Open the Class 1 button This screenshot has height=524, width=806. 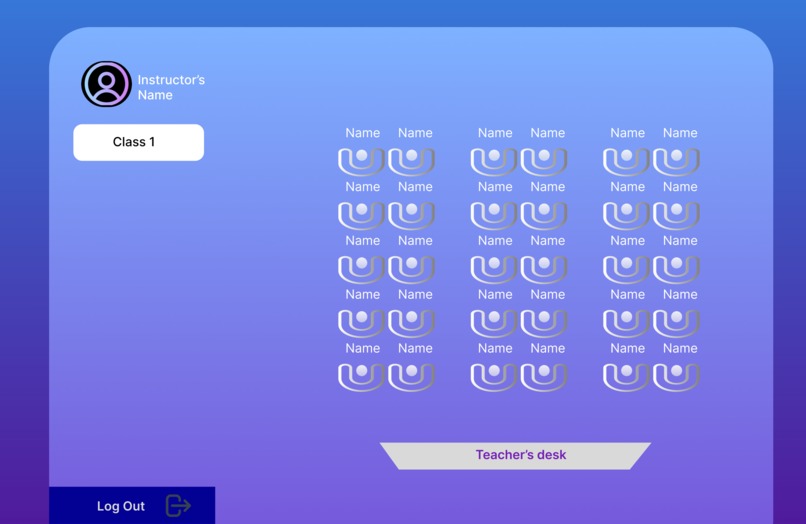coord(139,142)
